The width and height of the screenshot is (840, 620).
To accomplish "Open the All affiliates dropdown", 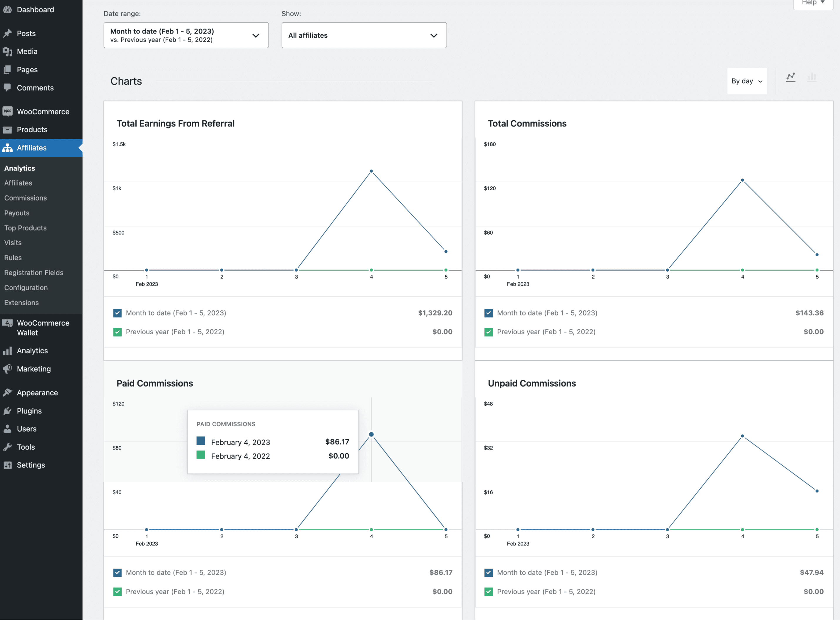I will point(363,35).
